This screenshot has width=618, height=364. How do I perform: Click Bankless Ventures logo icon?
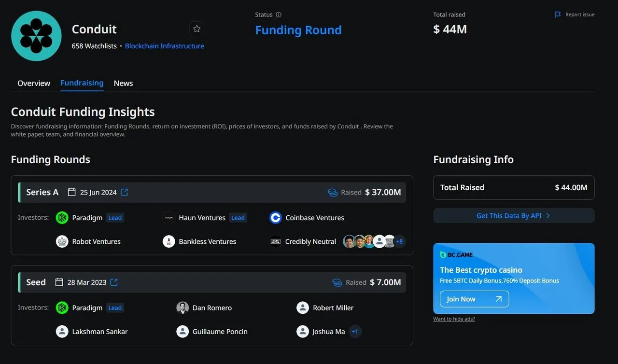pos(169,241)
